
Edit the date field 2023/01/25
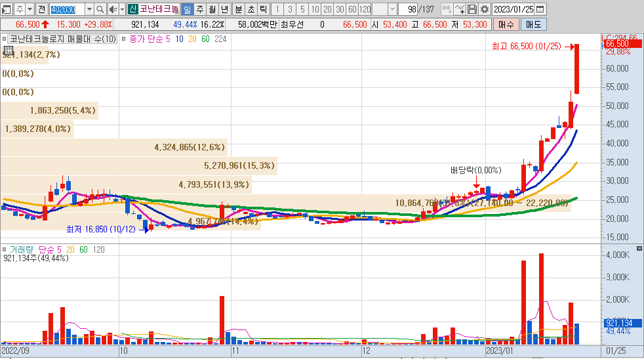(x=513, y=9)
